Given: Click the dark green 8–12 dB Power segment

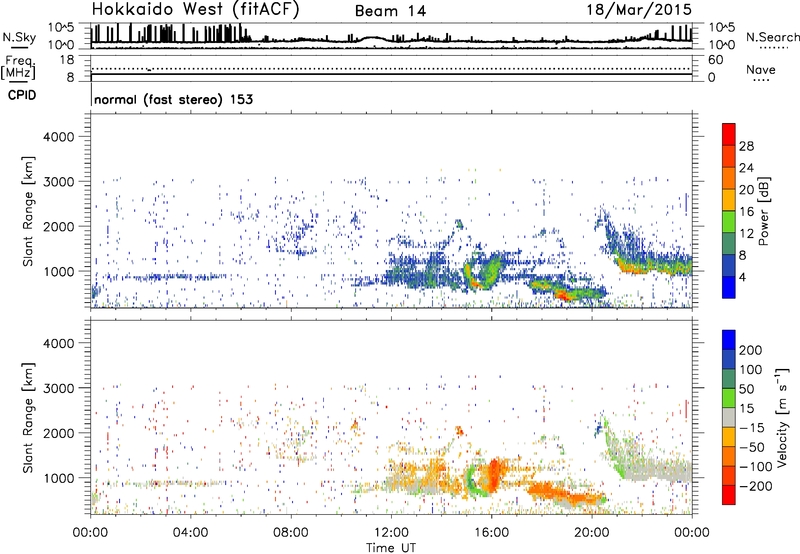Looking at the screenshot, I should tap(729, 244).
